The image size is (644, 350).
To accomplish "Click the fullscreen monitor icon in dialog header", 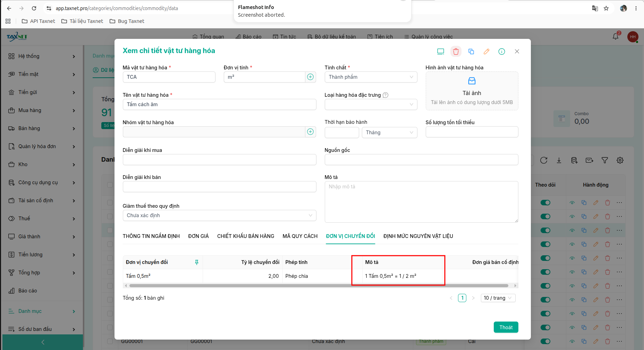I will (440, 51).
